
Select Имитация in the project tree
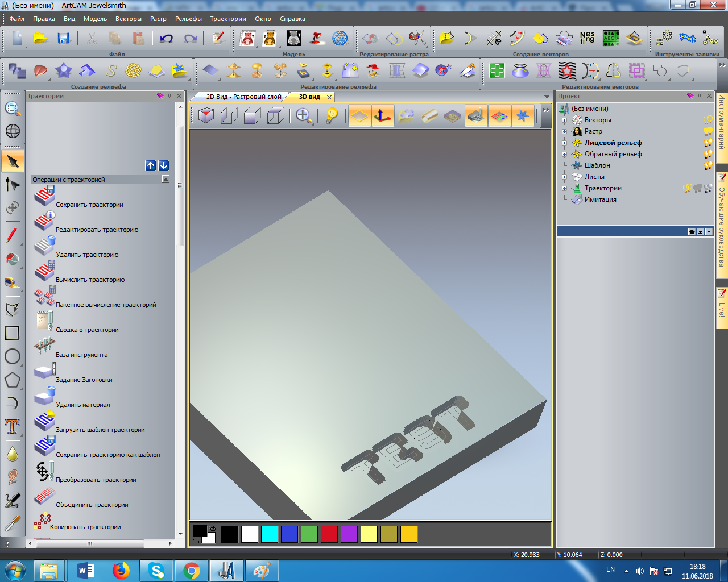tap(601, 199)
